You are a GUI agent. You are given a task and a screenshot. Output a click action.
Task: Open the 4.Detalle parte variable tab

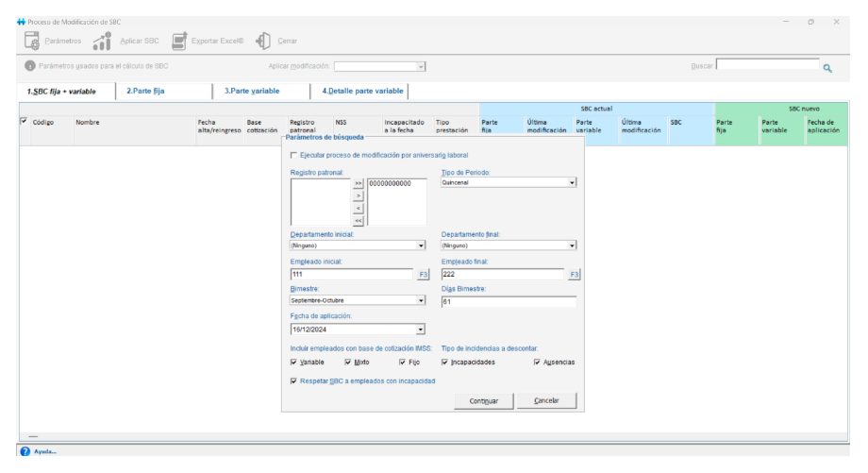click(361, 91)
